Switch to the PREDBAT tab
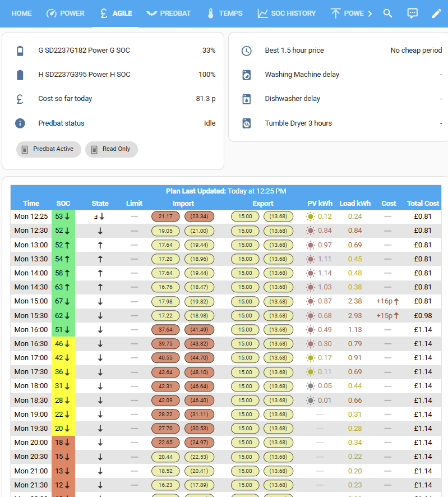 [x=169, y=13]
